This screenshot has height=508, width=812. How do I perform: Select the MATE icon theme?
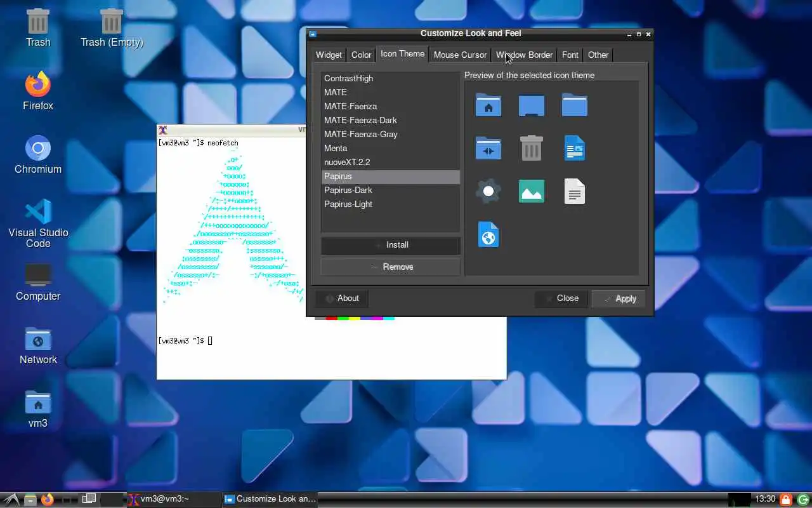[x=390, y=92]
